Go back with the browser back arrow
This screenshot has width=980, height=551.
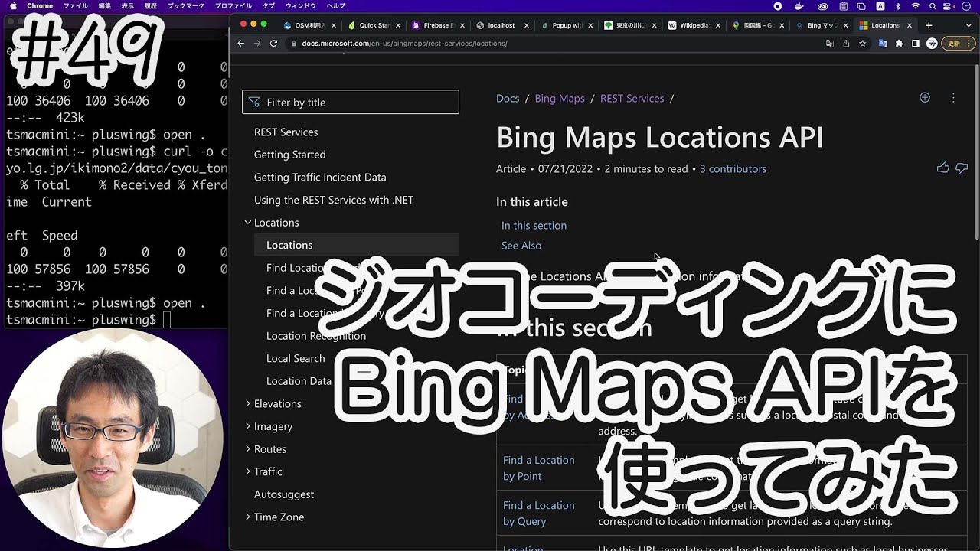click(x=241, y=44)
